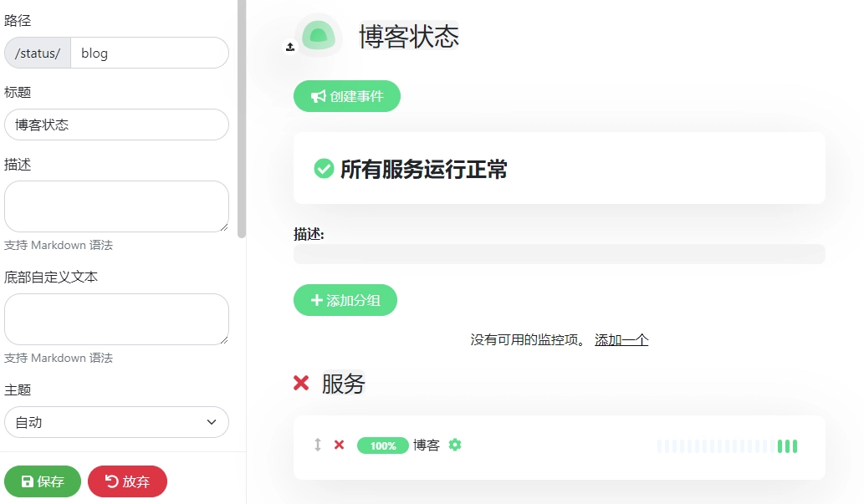
Task: Upload a new status page logo
Action: pyautogui.click(x=290, y=48)
